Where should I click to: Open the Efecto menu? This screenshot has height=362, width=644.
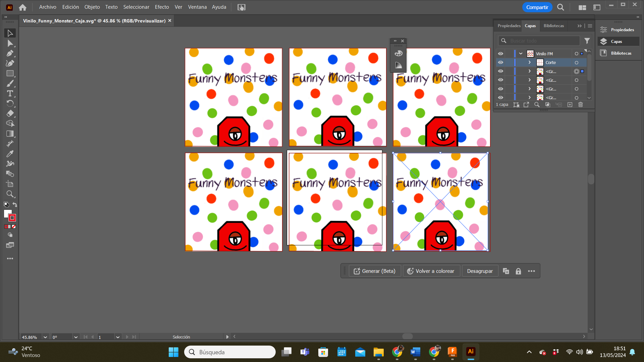[162, 7]
